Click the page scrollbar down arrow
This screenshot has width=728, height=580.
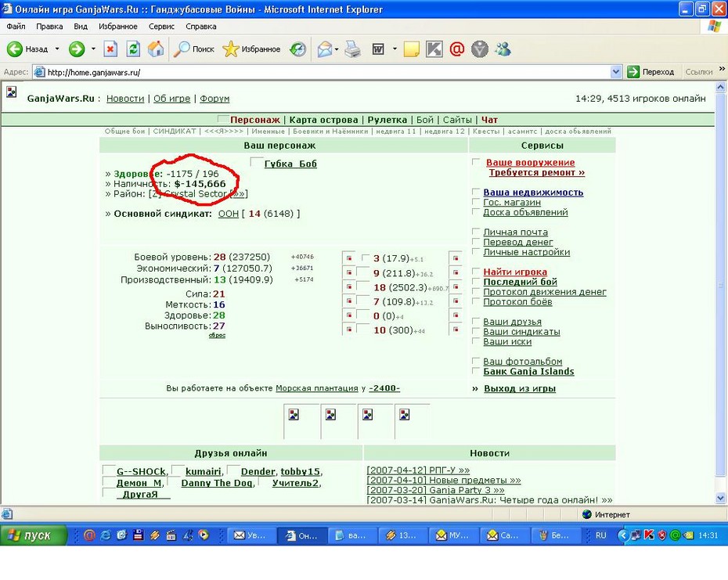(721, 498)
